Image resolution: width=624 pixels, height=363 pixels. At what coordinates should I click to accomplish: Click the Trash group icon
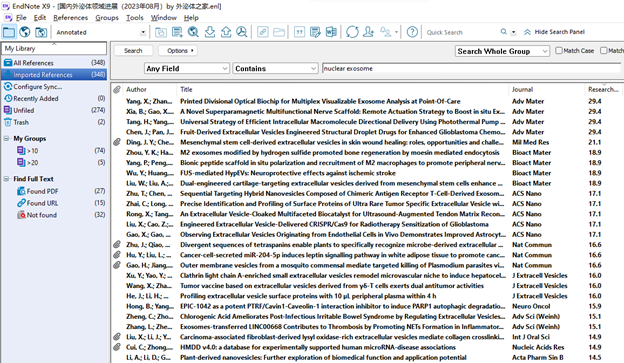click(x=8, y=122)
